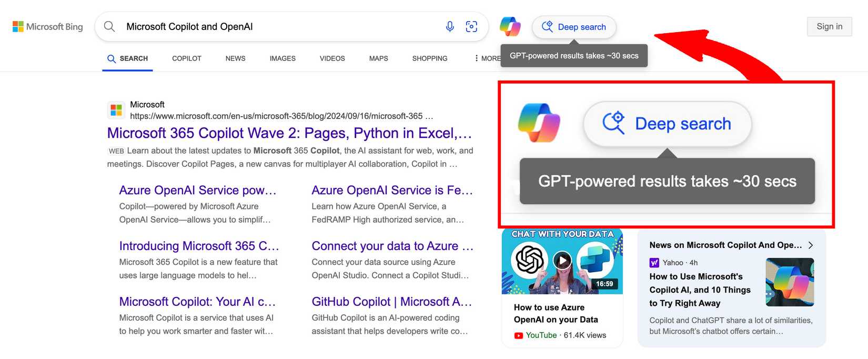Select the Videos tab
This screenshot has width=868, height=359.
tap(332, 58)
